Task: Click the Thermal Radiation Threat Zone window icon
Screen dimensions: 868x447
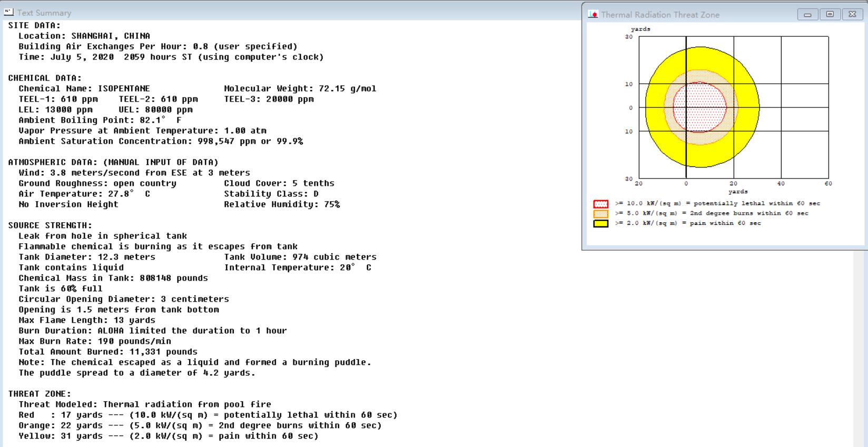Action: tap(594, 15)
